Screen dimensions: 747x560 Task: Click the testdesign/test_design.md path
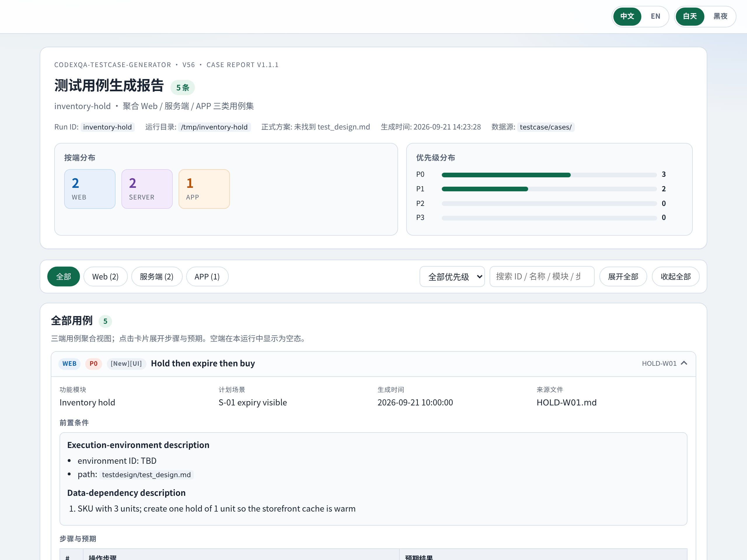[x=146, y=475]
